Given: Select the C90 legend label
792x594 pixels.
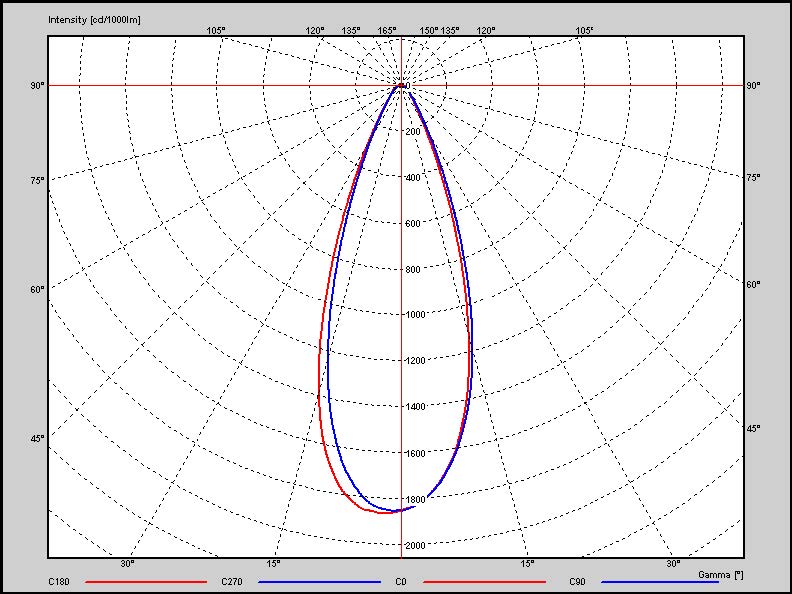Looking at the screenshot, I should pos(577,581).
